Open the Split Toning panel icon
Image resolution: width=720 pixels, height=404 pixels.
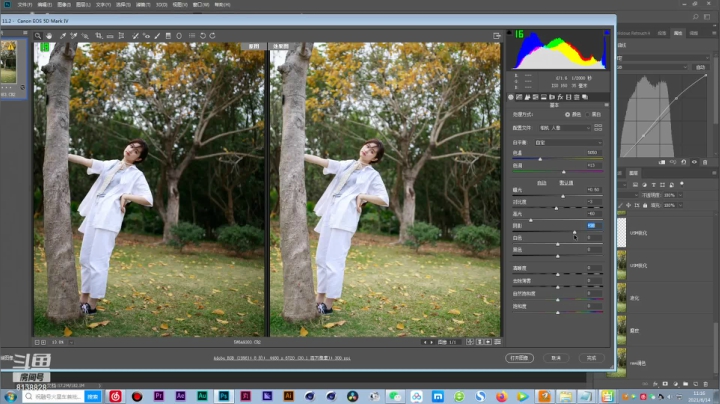(x=544, y=97)
